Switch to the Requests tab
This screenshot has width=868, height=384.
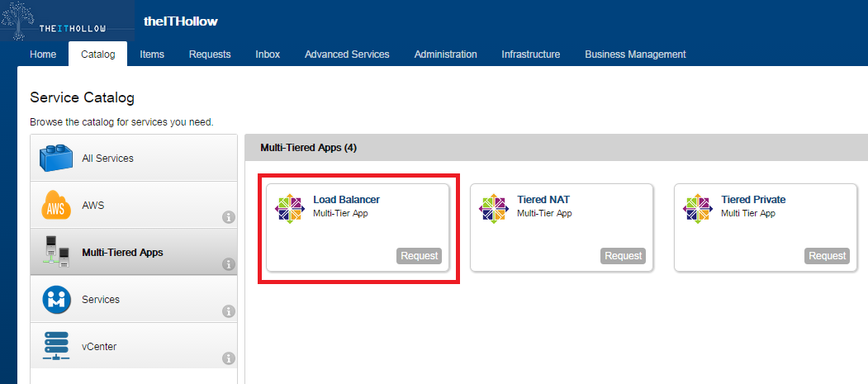click(x=210, y=55)
